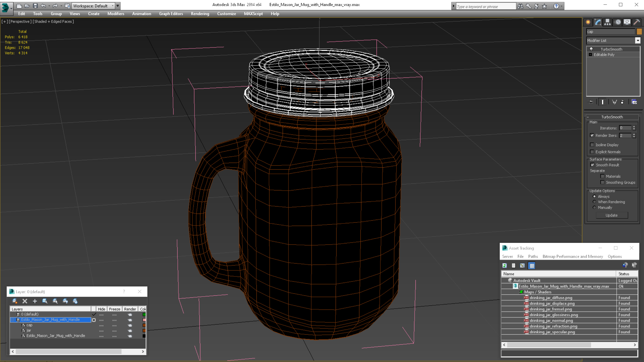Expand the Estilo_Mason_Jar_Mug_with_Handle layer
The image size is (644, 362).
12,319
